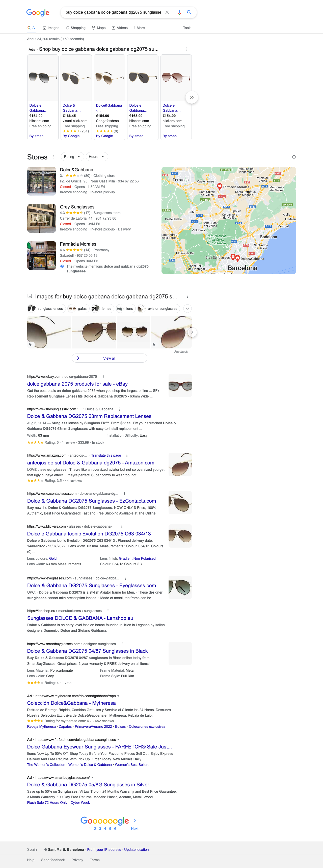Open three-dot options next to eBay result URL
Viewport: 323px width, 868px height.
pyautogui.click(x=103, y=377)
